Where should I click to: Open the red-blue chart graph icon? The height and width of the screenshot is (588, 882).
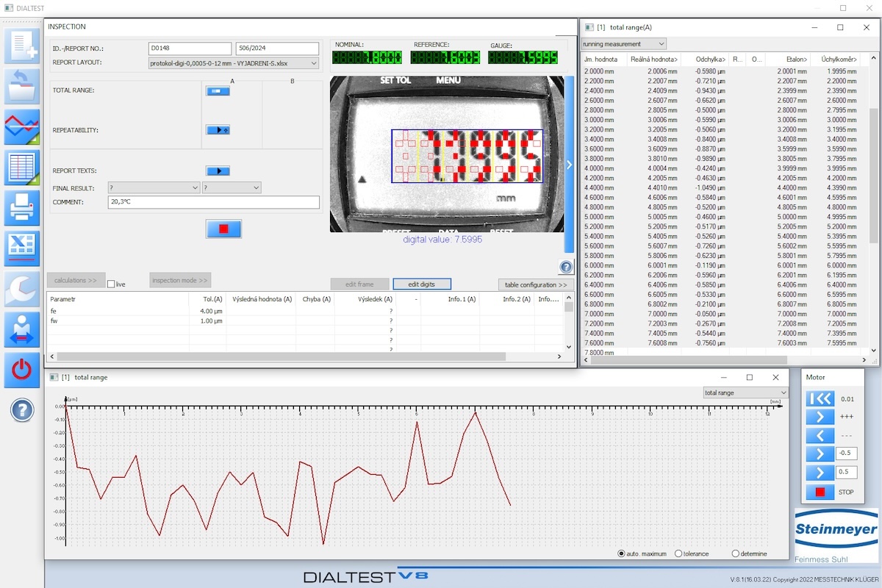coord(22,127)
